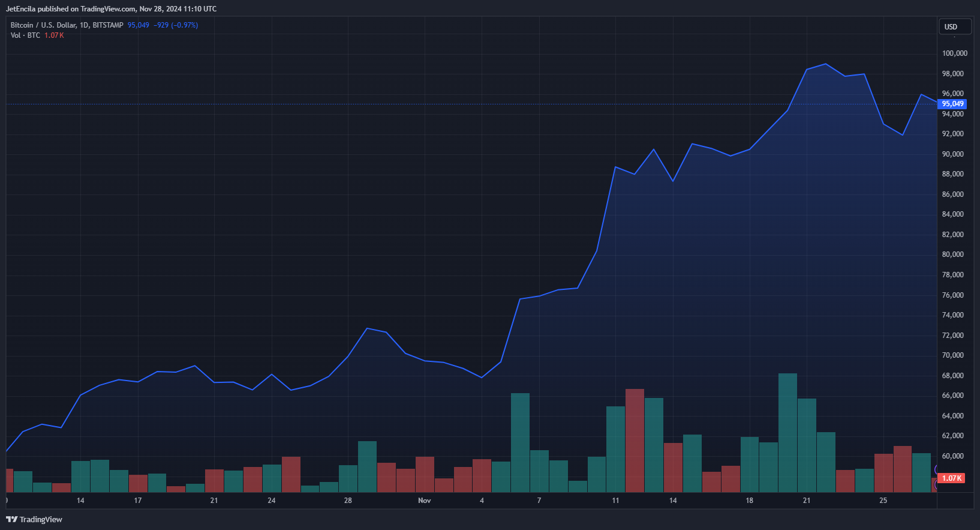Click the 21 date label right of 18
Viewport: 980px width, 530px height.
[x=806, y=501]
